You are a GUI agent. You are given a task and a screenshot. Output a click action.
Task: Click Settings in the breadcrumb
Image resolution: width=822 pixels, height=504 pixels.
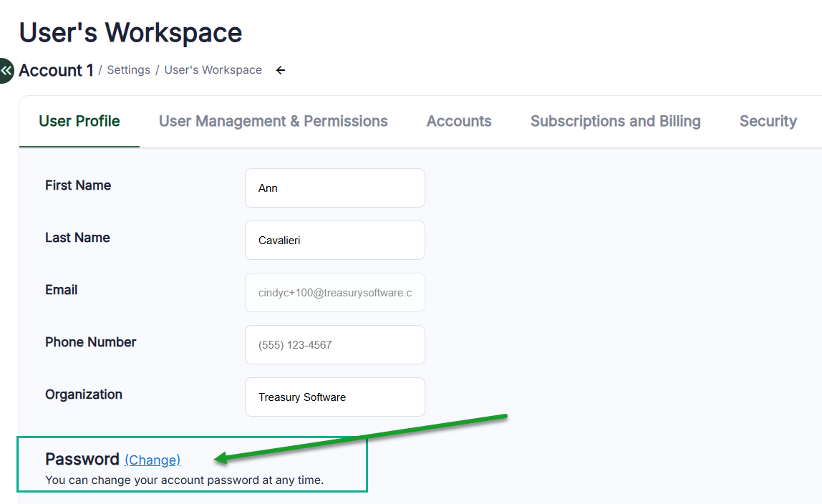pyautogui.click(x=128, y=70)
